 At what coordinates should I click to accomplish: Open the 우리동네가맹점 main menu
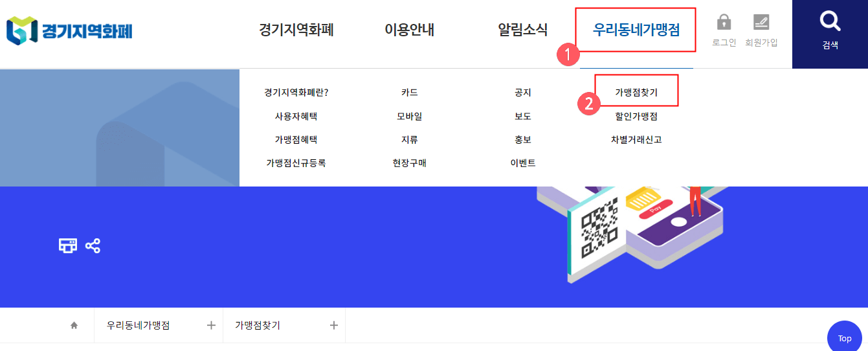636,29
